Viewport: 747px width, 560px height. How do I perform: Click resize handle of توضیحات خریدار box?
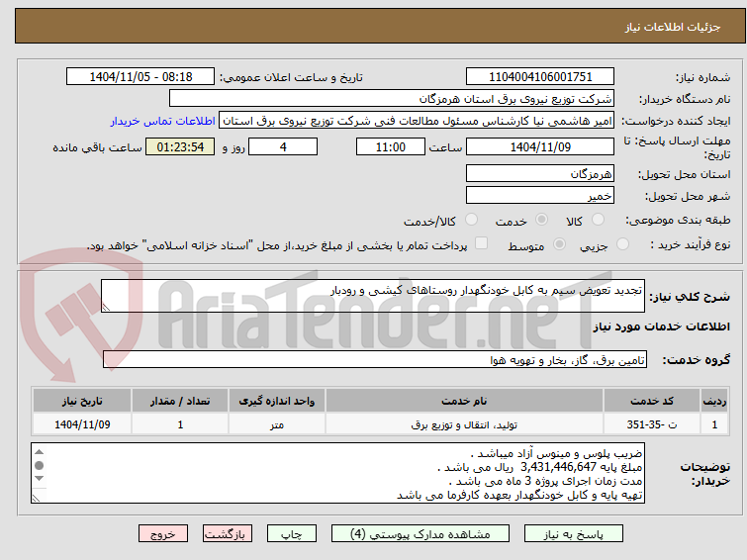coord(37,498)
